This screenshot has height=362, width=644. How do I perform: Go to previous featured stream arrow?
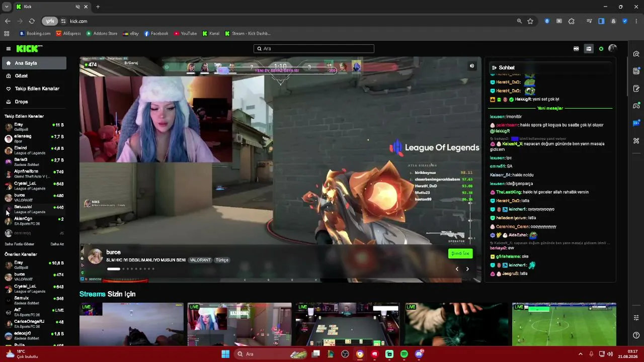click(x=457, y=269)
